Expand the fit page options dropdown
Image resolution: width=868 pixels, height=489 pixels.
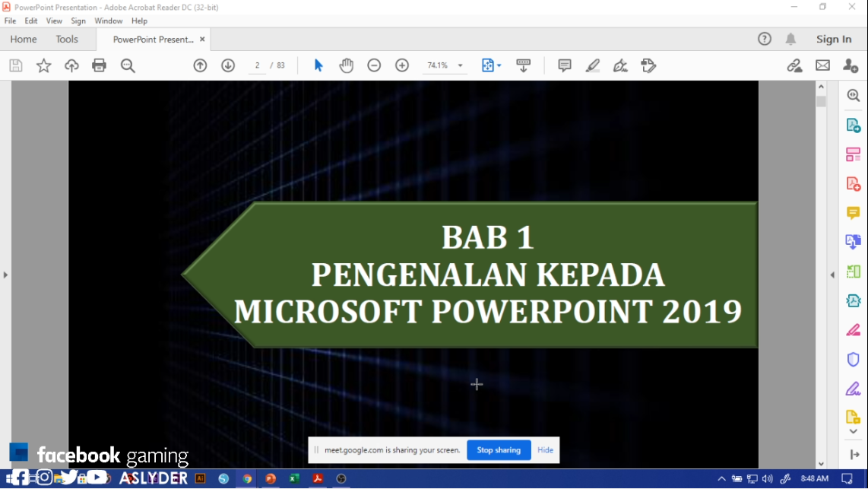click(x=499, y=66)
